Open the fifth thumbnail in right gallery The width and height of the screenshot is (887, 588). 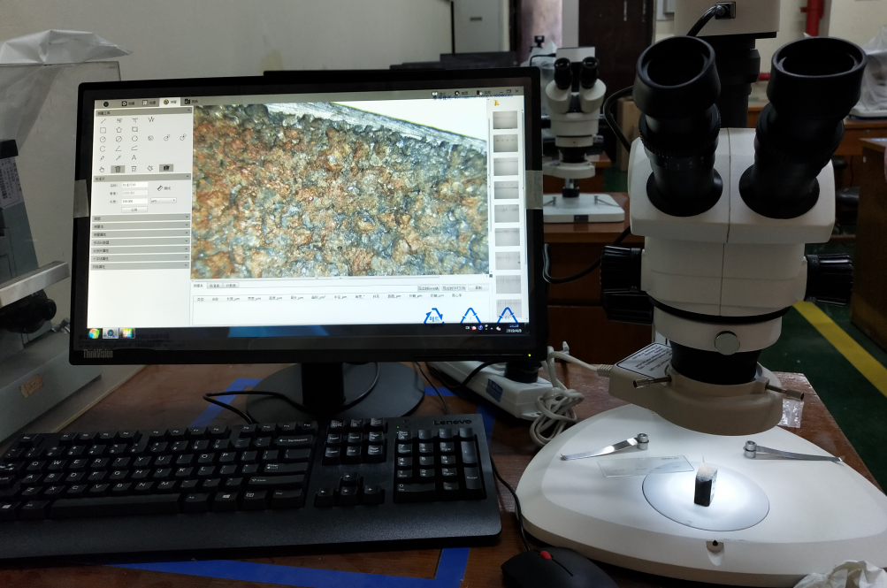(x=507, y=213)
